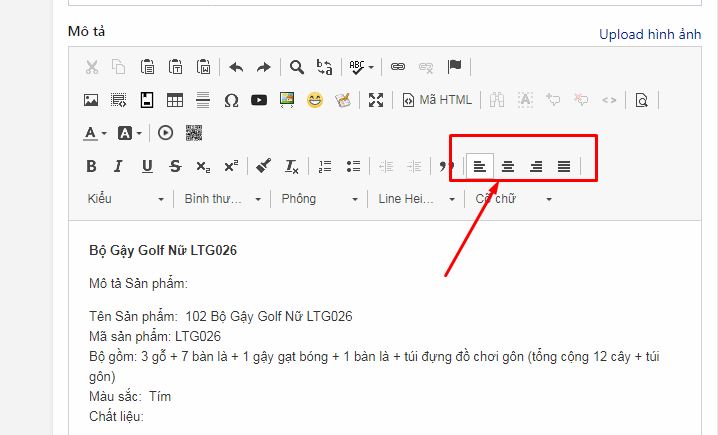The width and height of the screenshot is (718, 435).
Task: Click the Undo arrow icon
Action: pyautogui.click(x=236, y=67)
